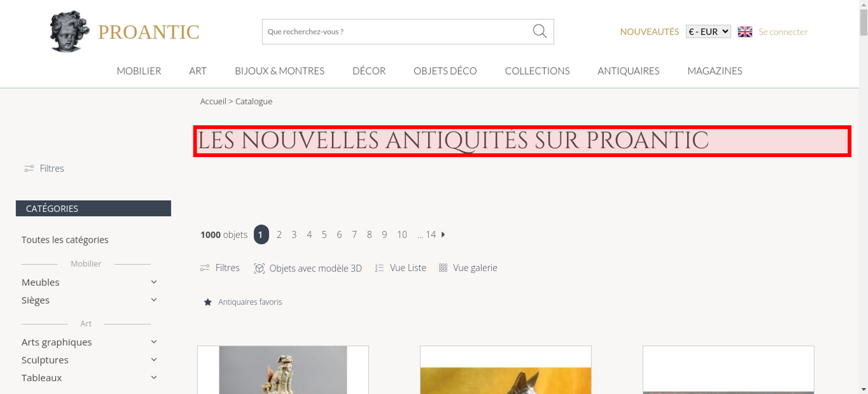Open the EUR currency dropdown
Image resolution: width=868 pixels, height=394 pixels.
[x=708, y=32]
